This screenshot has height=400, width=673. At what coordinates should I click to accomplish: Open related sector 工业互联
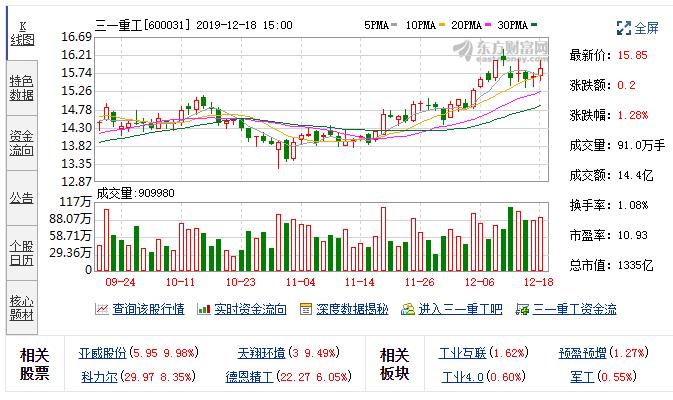point(463,353)
